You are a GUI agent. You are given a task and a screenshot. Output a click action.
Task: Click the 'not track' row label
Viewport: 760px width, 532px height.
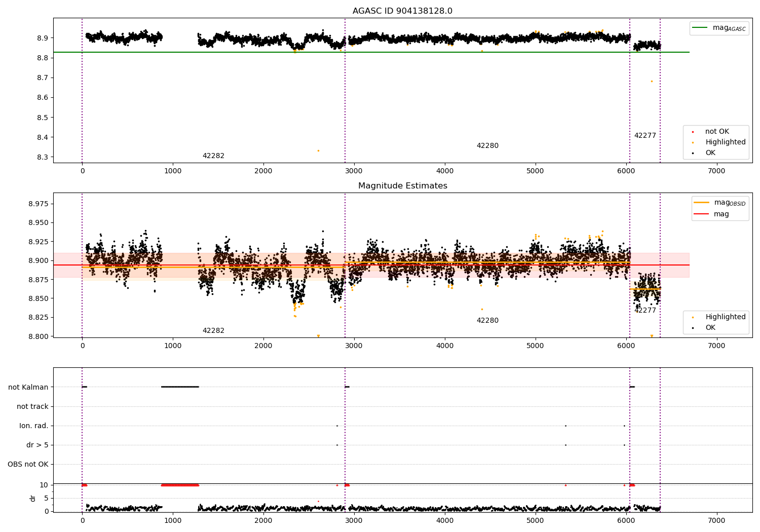point(32,406)
